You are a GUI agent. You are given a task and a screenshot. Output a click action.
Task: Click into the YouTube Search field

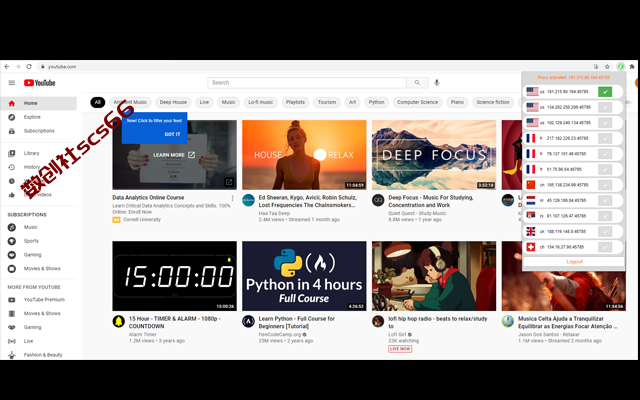(307, 82)
